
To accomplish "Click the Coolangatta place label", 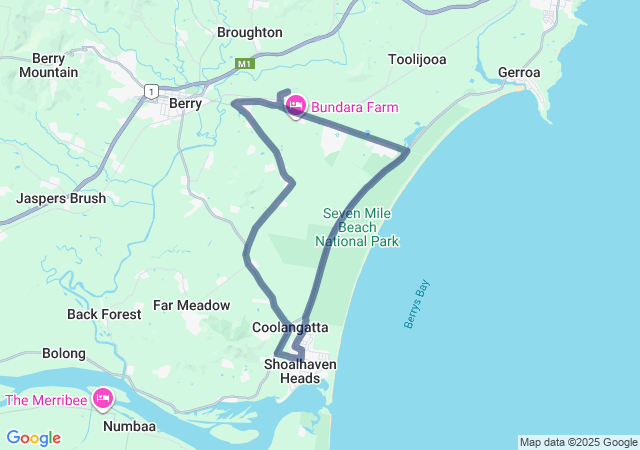I will 290,327.
